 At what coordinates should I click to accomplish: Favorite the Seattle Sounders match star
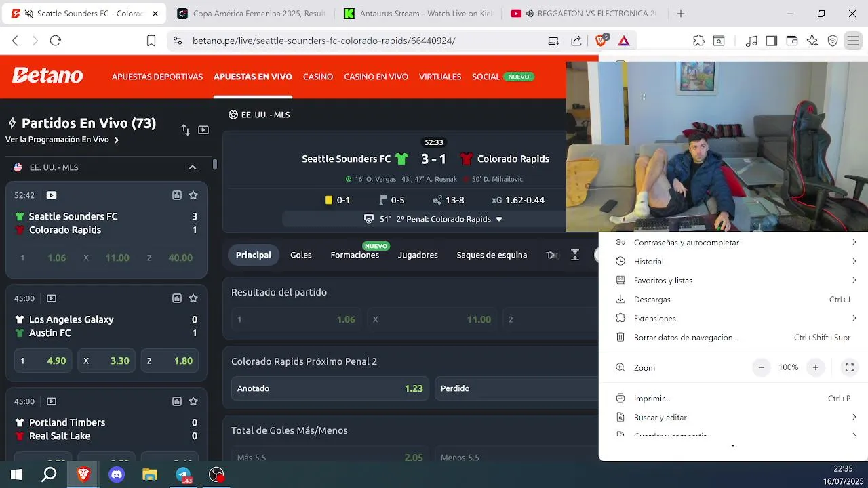193,195
